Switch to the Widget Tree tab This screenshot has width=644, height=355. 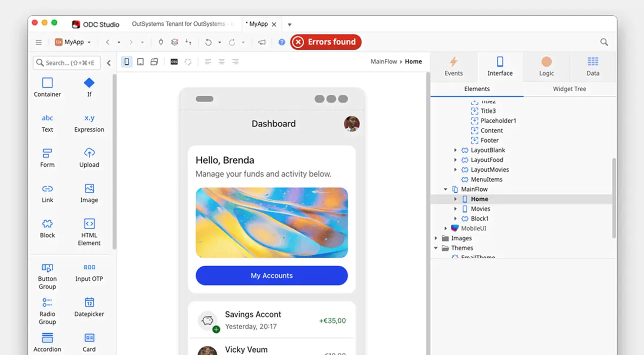[570, 88]
